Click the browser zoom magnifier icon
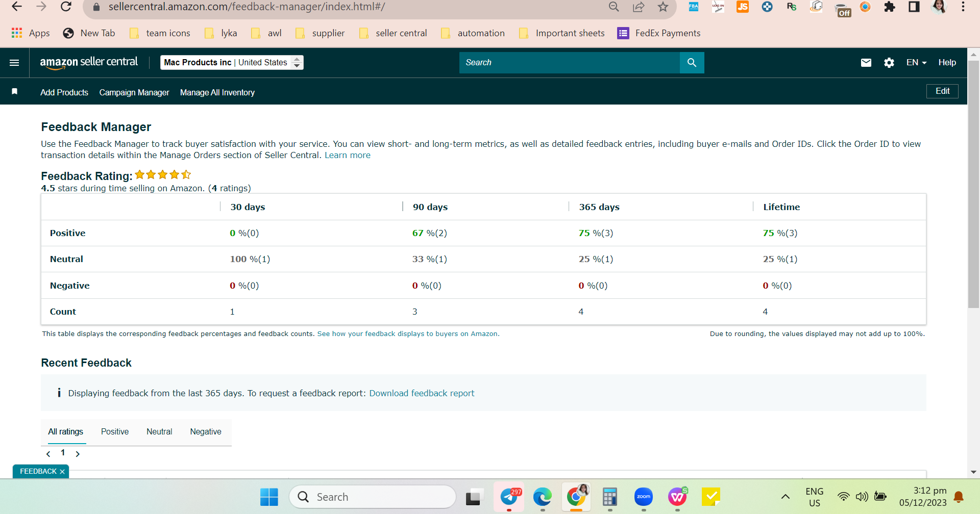 pyautogui.click(x=614, y=7)
